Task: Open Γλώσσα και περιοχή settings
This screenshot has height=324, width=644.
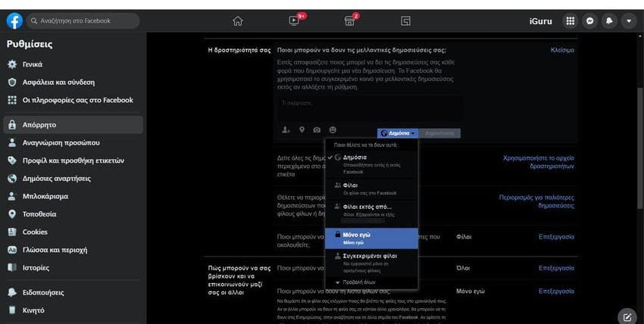Action: [73, 250]
